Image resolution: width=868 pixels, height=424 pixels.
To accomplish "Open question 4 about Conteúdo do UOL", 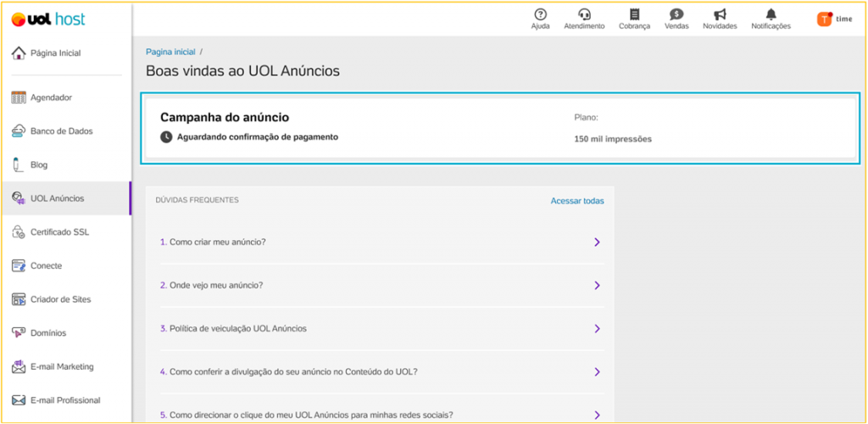I will pyautogui.click(x=382, y=371).
